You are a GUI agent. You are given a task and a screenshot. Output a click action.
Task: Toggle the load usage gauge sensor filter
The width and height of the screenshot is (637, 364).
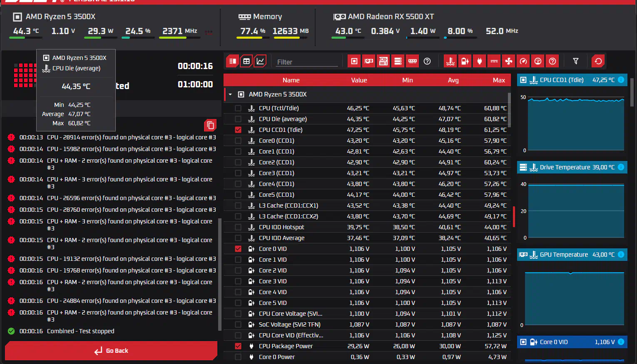click(x=538, y=61)
